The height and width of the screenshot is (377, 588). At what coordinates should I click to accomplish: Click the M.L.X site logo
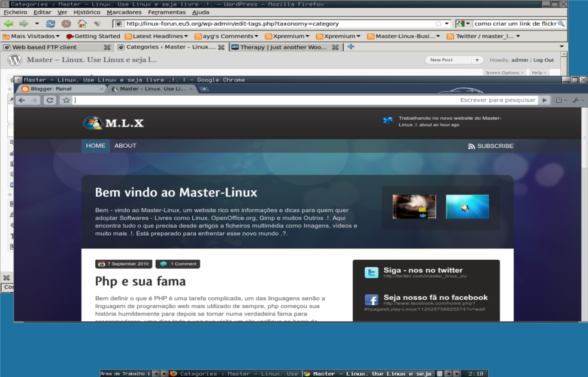tap(113, 123)
